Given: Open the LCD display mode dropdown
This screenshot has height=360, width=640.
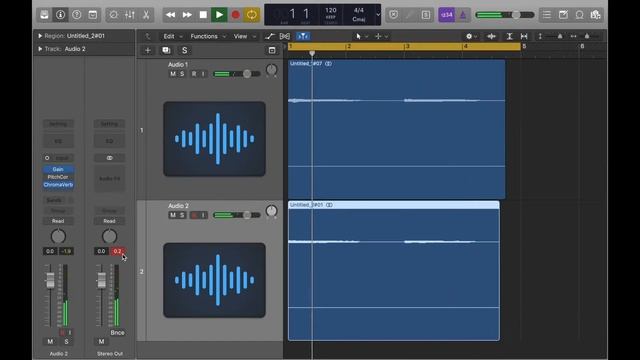Looking at the screenshot, I should 378,15.
